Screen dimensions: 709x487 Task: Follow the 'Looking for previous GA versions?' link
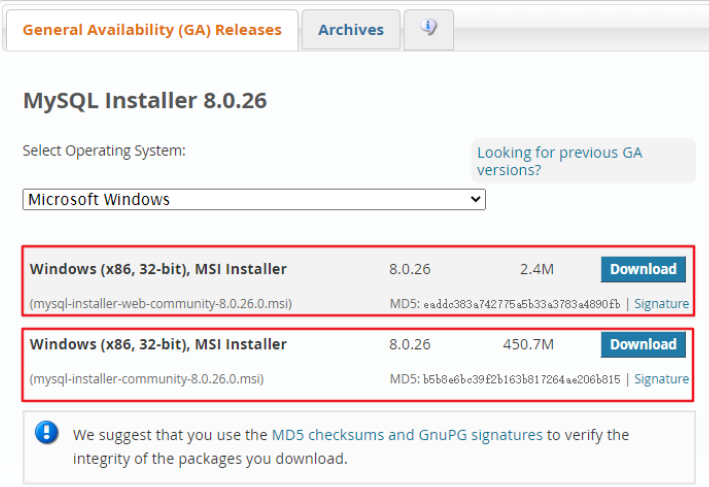(559, 161)
